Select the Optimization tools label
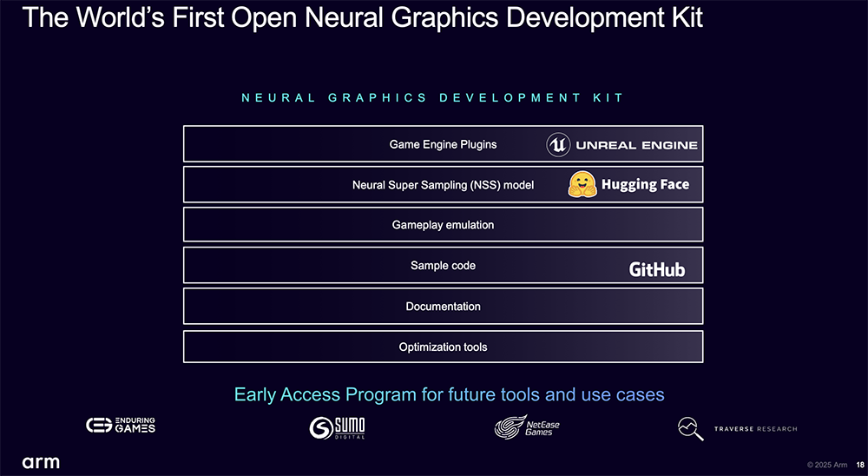Viewport: 868px width, 476px height. coord(443,347)
